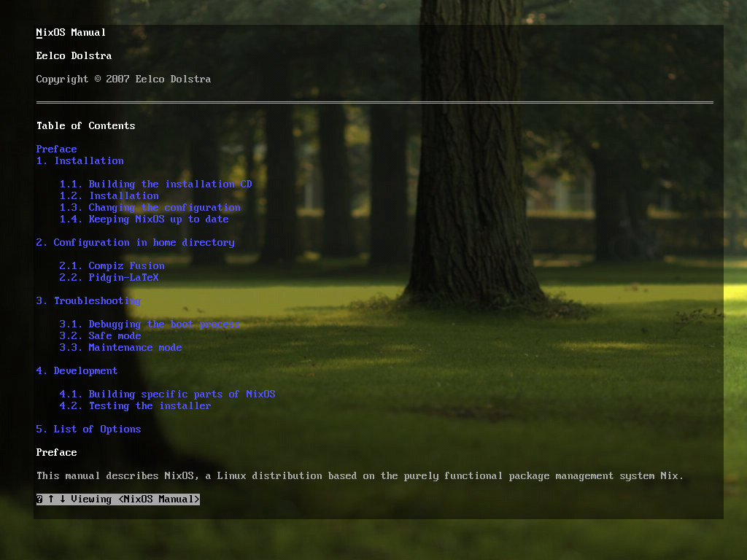Follow Testing the installer link
The width and height of the screenshot is (747, 560).
[x=135, y=405]
